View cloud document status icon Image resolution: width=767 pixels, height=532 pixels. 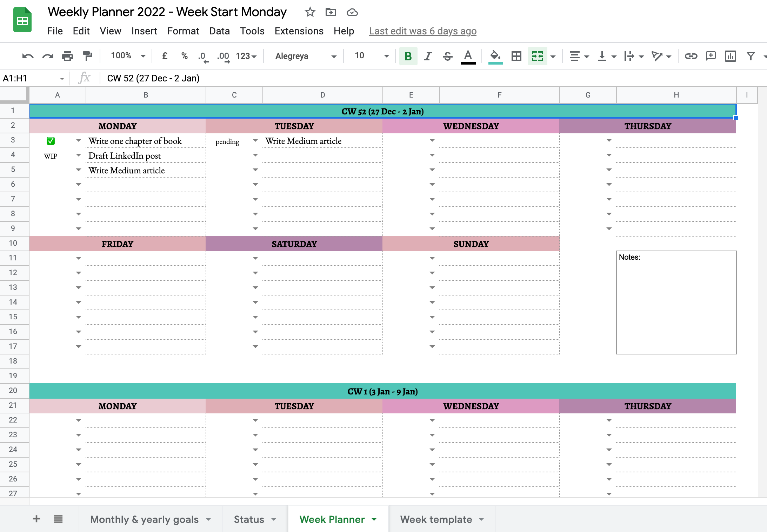pos(352,12)
